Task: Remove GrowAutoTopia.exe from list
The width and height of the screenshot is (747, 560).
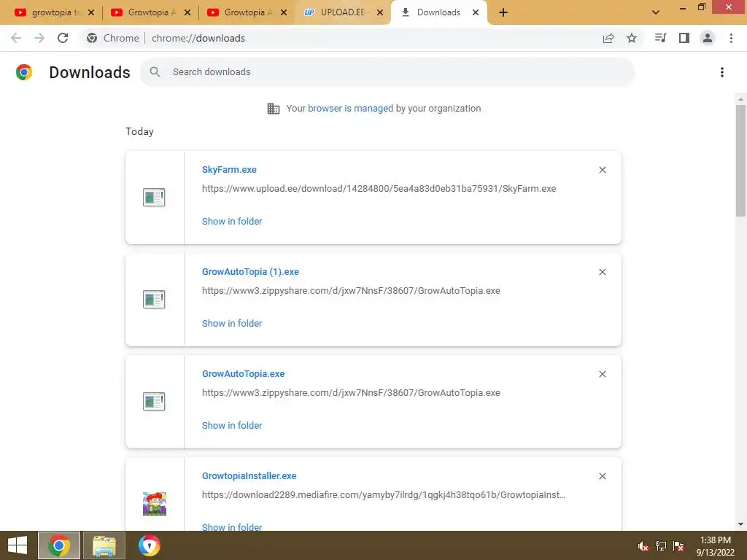Action: (x=602, y=374)
